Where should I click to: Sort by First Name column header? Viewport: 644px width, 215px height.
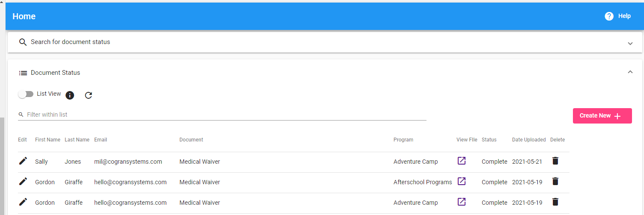point(48,140)
